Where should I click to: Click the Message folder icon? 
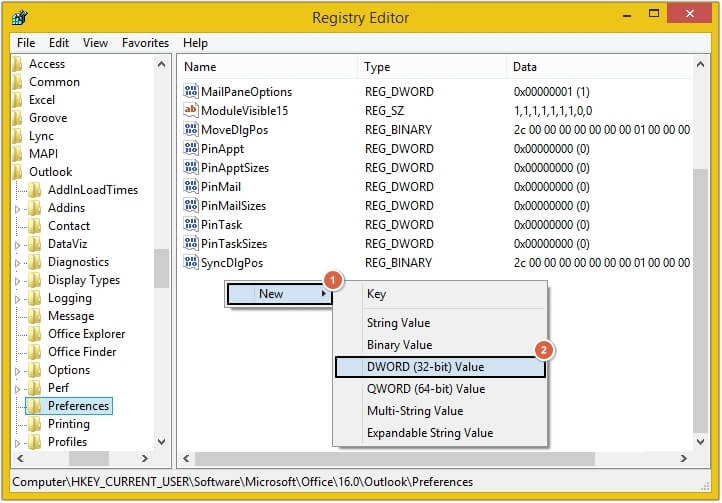[x=34, y=316]
